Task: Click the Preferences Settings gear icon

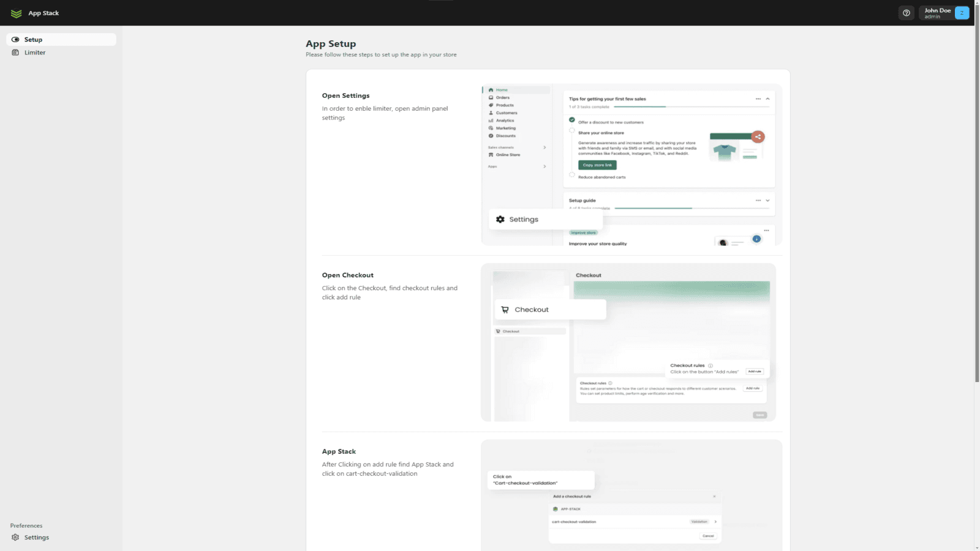Action: click(x=15, y=538)
